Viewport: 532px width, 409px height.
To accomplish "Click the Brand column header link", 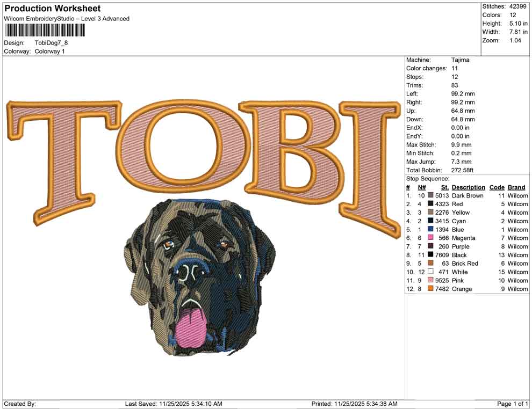I will pos(515,187).
